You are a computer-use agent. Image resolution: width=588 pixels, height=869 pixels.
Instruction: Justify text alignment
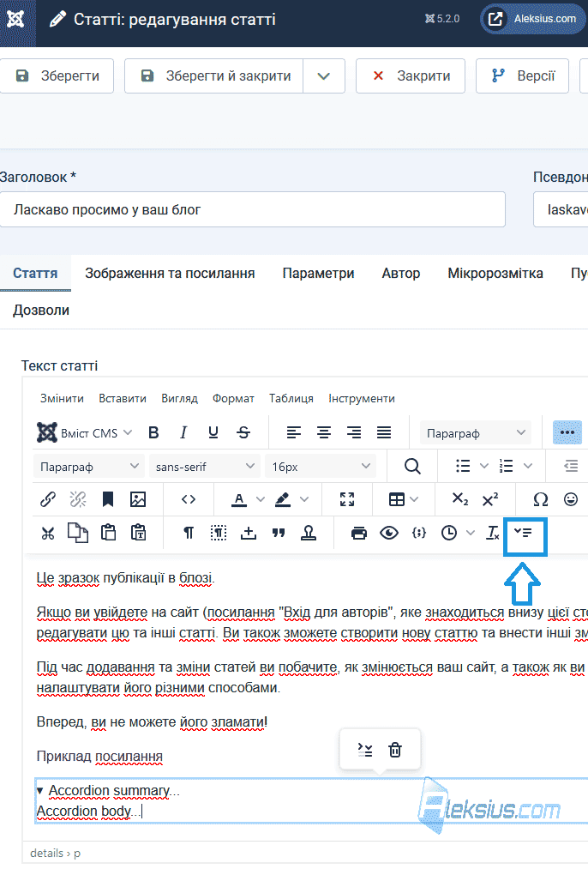click(384, 433)
